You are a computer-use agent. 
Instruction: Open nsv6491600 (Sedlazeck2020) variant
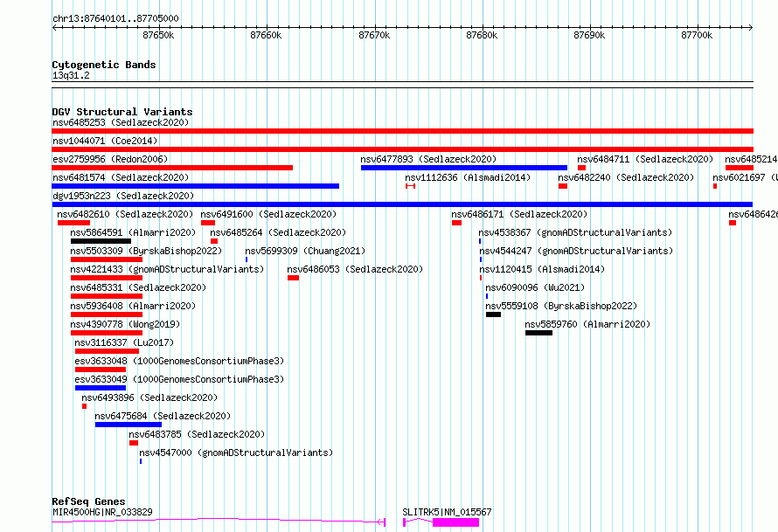coord(268,214)
